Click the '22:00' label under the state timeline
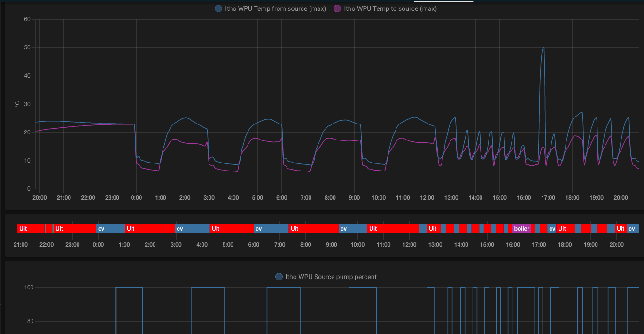Image resolution: width=644 pixels, height=334 pixels. 47,244
